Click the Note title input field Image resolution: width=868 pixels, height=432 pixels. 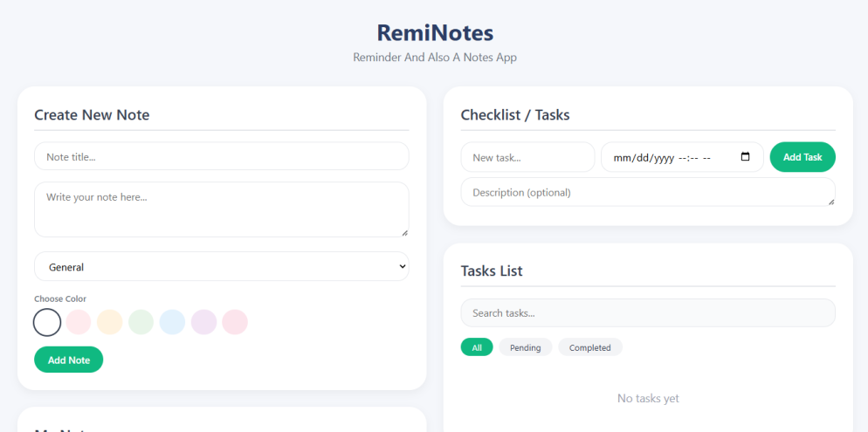pos(222,156)
